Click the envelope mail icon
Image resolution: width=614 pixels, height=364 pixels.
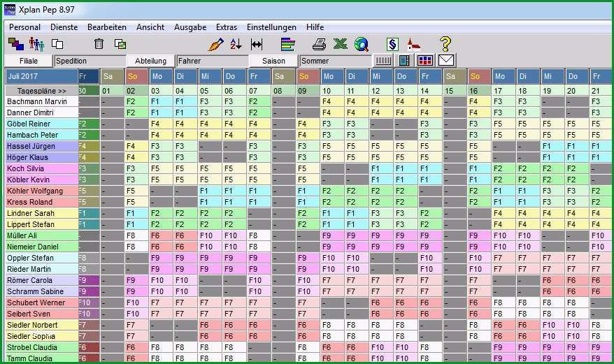point(446,60)
